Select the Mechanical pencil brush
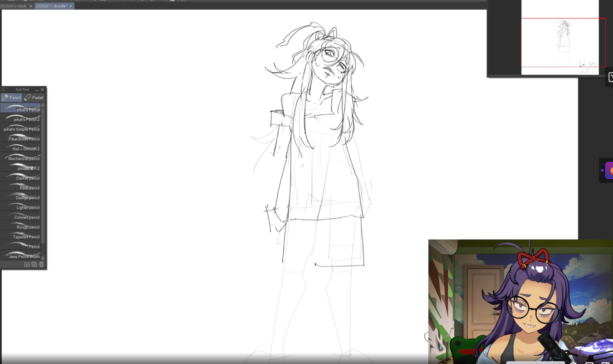The image size is (613, 364). click(20, 157)
